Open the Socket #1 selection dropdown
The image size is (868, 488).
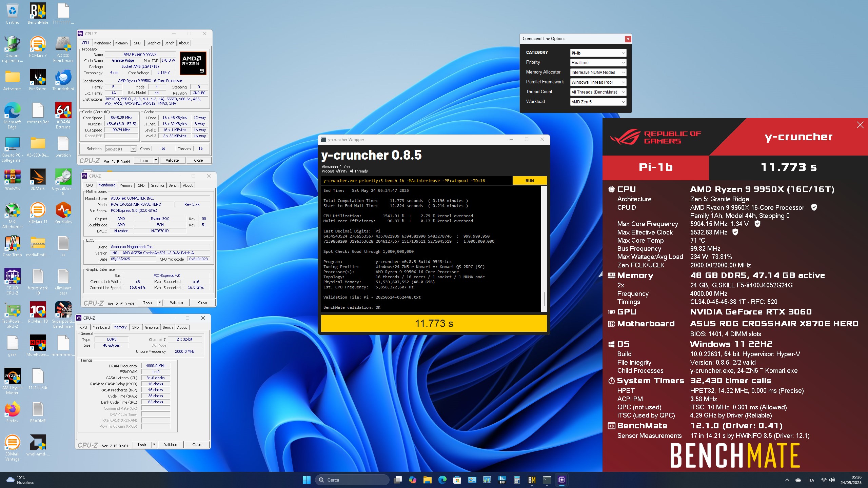tap(120, 149)
